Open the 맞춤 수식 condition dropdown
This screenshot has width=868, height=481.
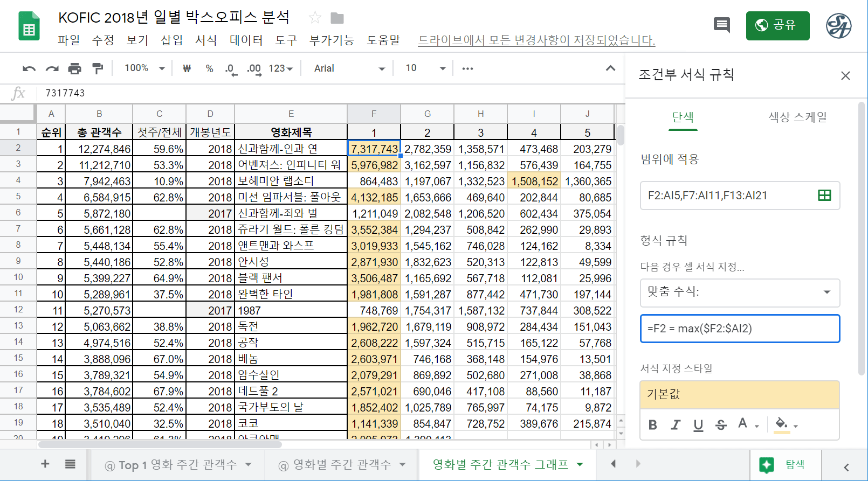point(740,292)
